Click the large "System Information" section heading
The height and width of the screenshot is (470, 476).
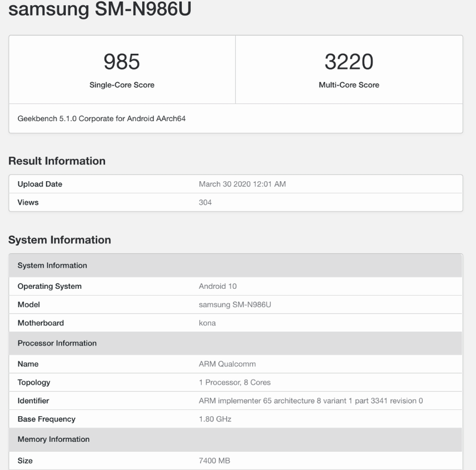tap(59, 240)
